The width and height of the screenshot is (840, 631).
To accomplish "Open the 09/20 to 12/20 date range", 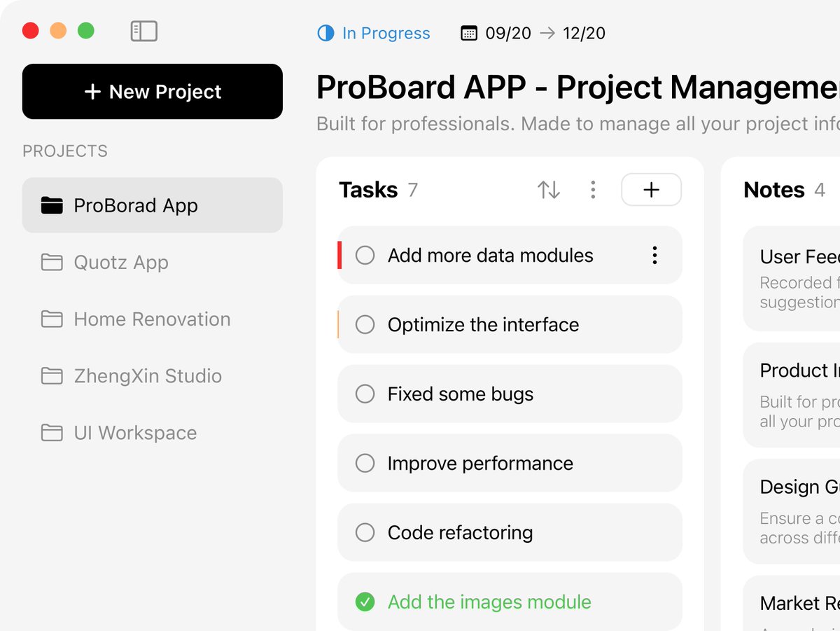I will [545, 33].
